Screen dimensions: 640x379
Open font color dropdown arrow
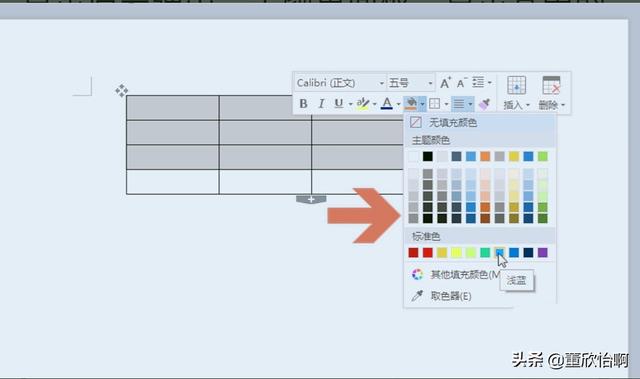click(x=398, y=104)
